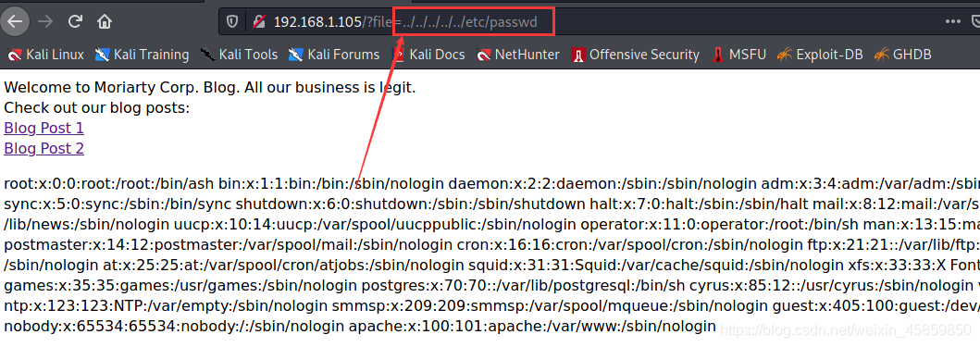Open the MSFU bookmark
The image size is (980, 347).
click(x=738, y=55)
